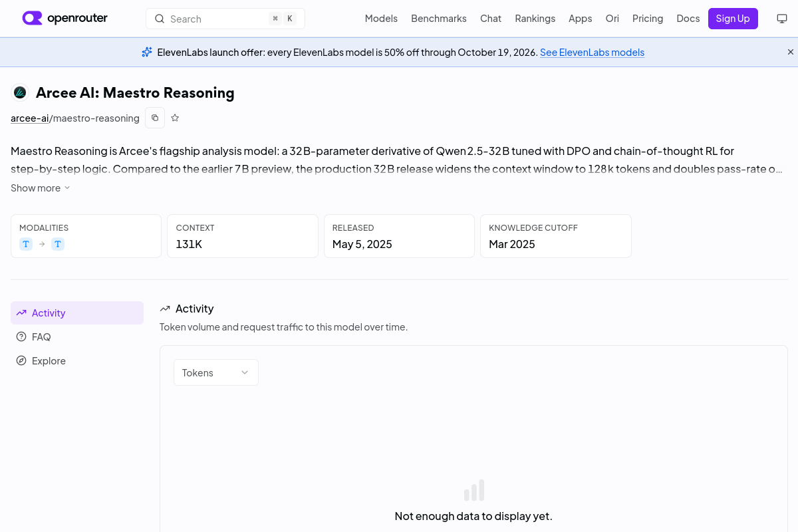Click the Explore compass icon
The image size is (798, 532).
click(21, 360)
